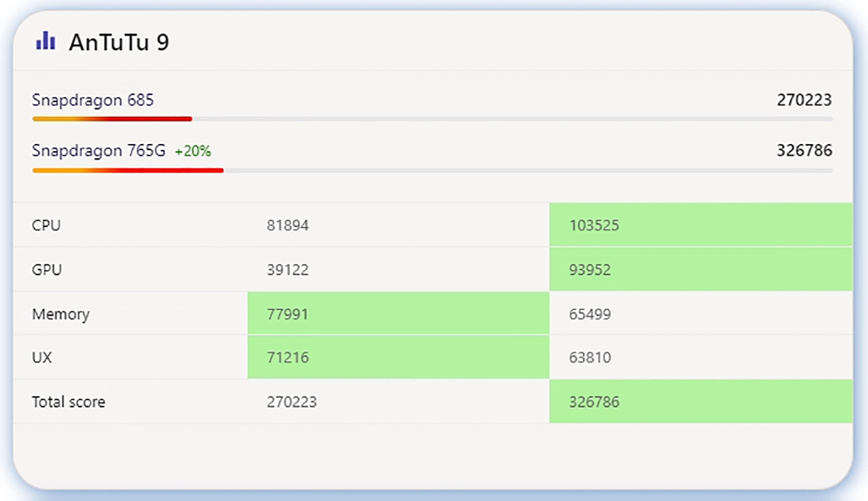
Task: Select the Memory row label
Action: (x=61, y=314)
